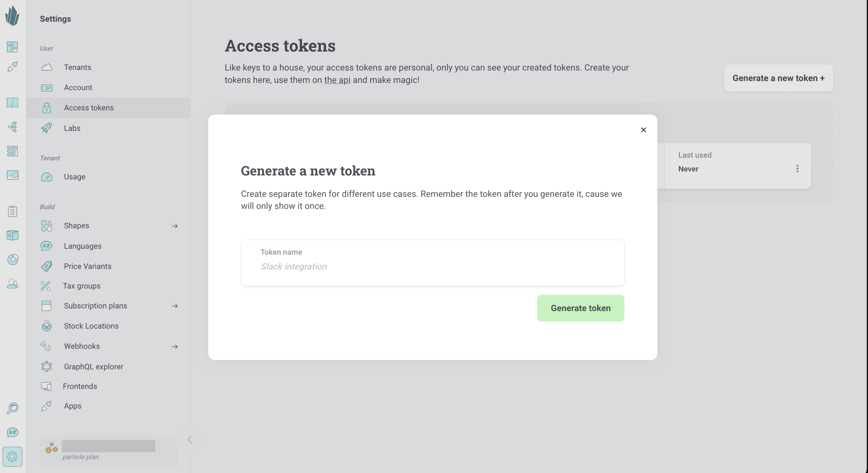Expand the Shapes submenu arrow
Image resolution: width=868 pixels, height=473 pixels.
(x=175, y=226)
